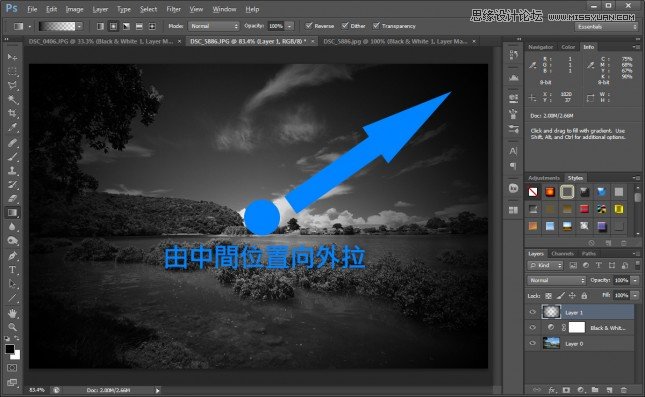Select the Eraser tool
Viewport: 645px width, 397px height.
click(x=12, y=198)
